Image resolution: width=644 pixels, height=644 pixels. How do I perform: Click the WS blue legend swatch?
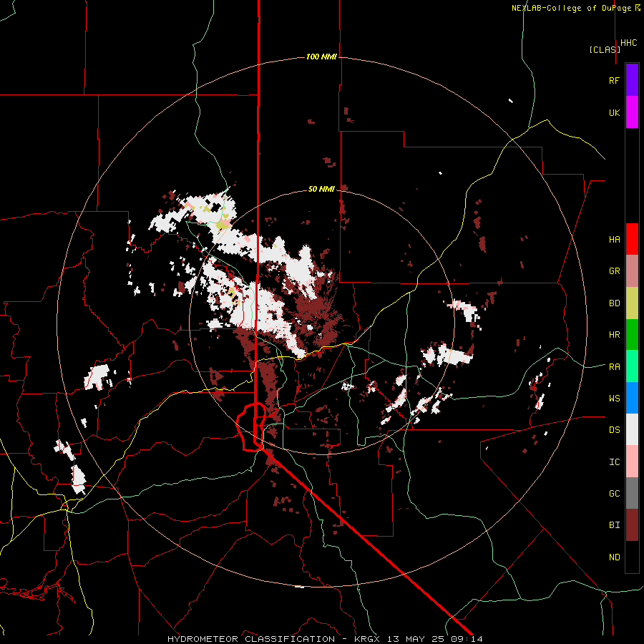(632, 398)
